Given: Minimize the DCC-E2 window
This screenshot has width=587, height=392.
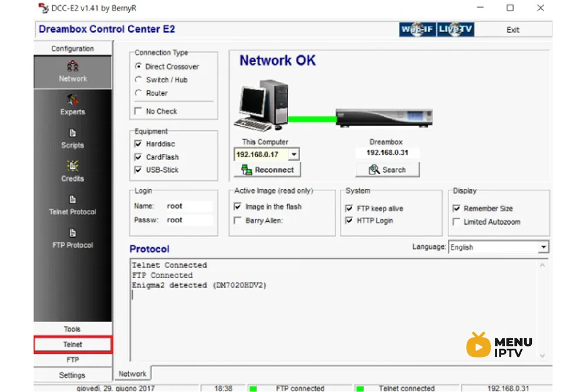Looking at the screenshot, I should [x=480, y=8].
